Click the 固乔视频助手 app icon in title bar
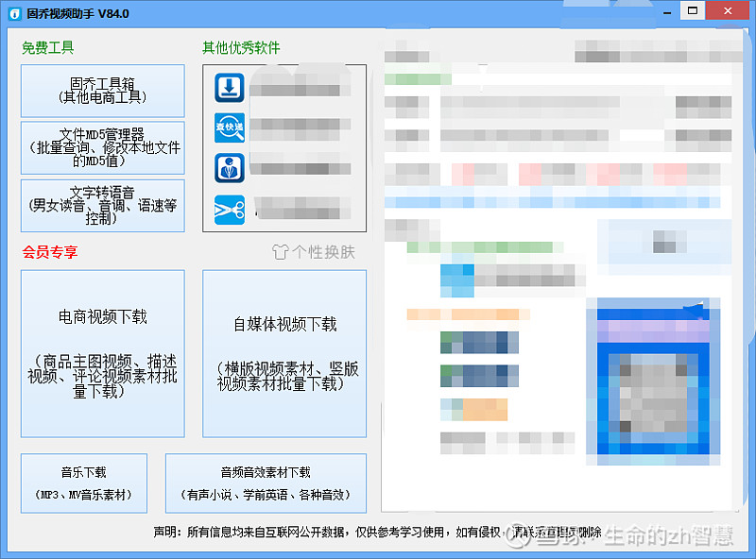The width and height of the screenshot is (756, 559). [x=15, y=14]
